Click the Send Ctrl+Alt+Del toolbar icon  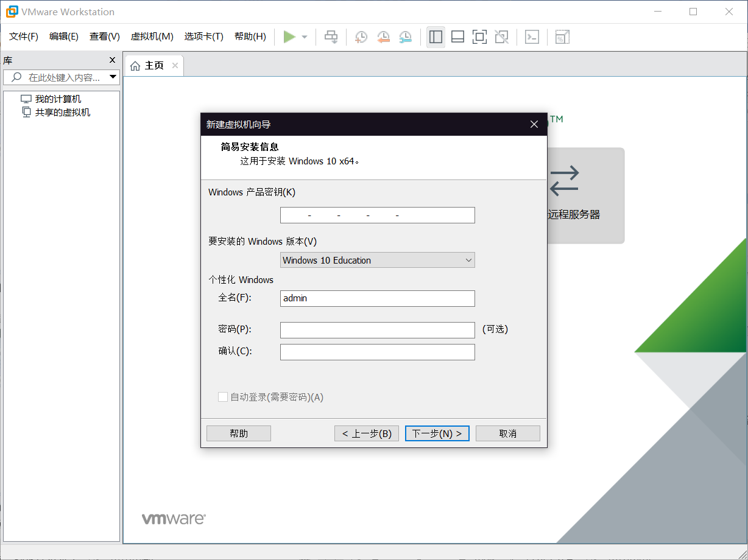[x=331, y=37]
